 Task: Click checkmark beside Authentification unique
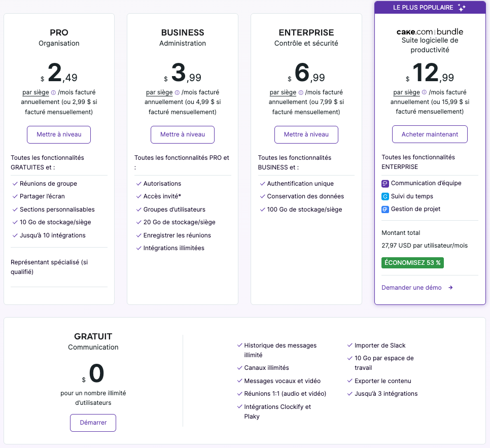click(262, 184)
